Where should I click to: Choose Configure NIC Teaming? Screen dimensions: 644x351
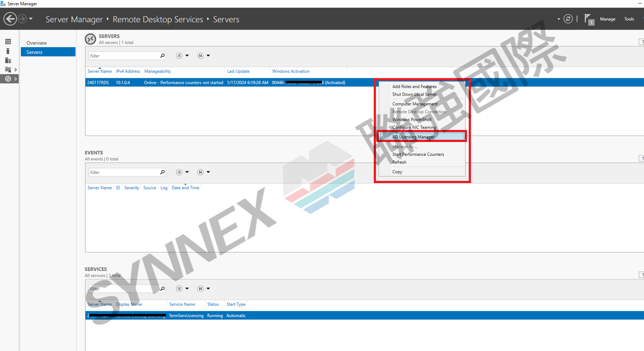414,128
